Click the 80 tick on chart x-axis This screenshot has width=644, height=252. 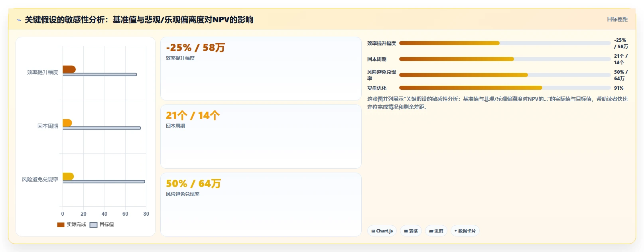146,214
